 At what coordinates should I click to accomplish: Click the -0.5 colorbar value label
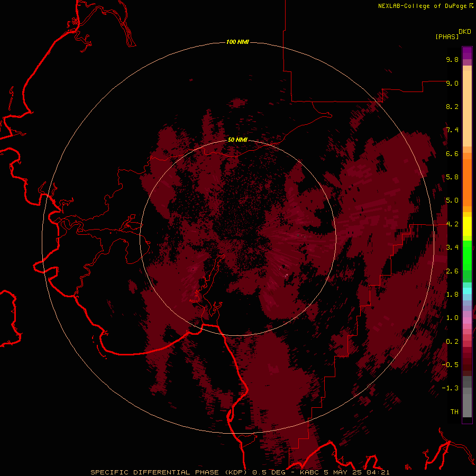coord(450,365)
